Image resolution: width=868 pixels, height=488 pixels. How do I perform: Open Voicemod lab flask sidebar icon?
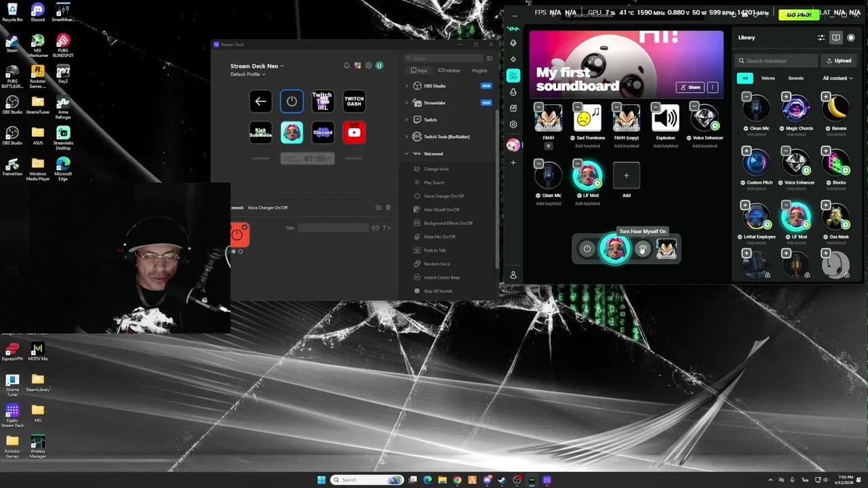[513, 92]
